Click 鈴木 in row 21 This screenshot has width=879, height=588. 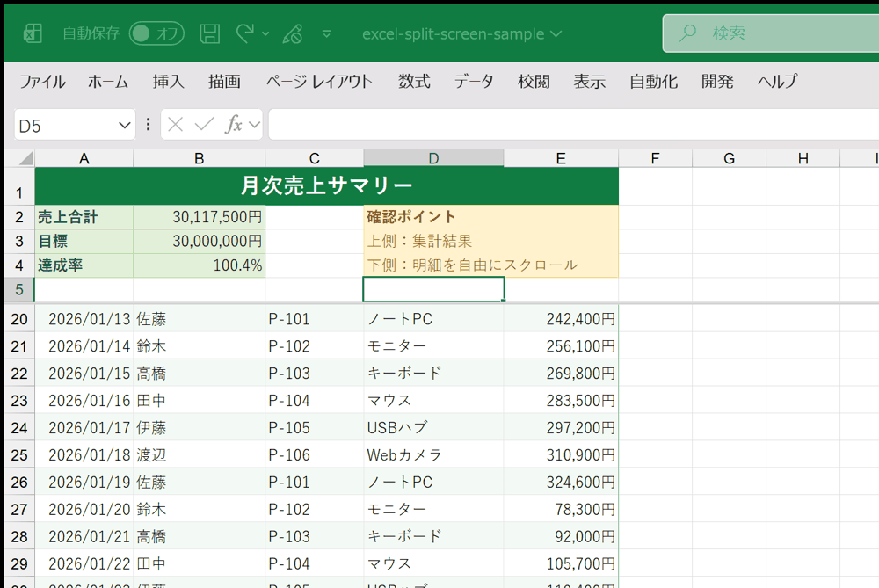199,346
